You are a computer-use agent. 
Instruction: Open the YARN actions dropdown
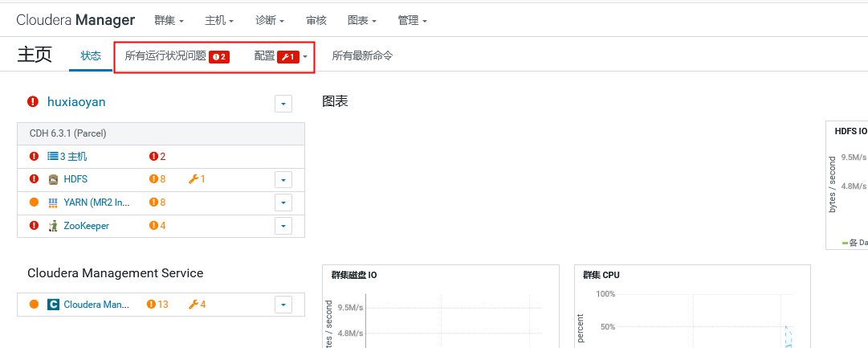[283, 203]
